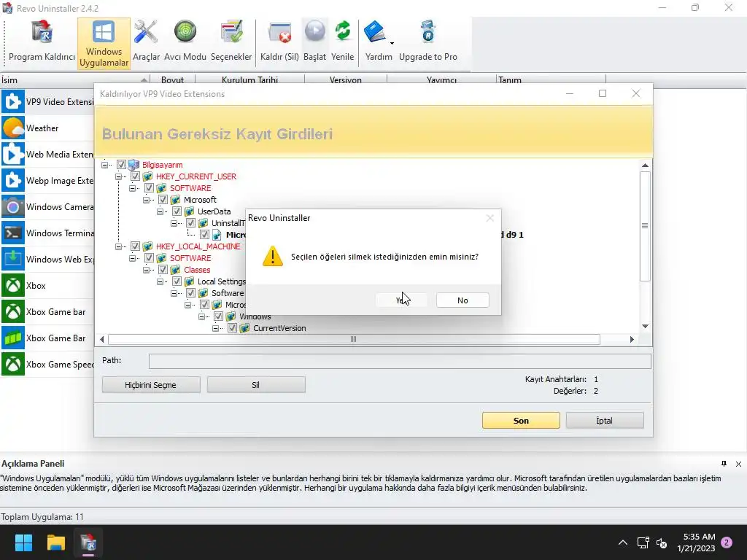Uncheck the HKEY_CURRENT_USER checkbox

[135, 176]
